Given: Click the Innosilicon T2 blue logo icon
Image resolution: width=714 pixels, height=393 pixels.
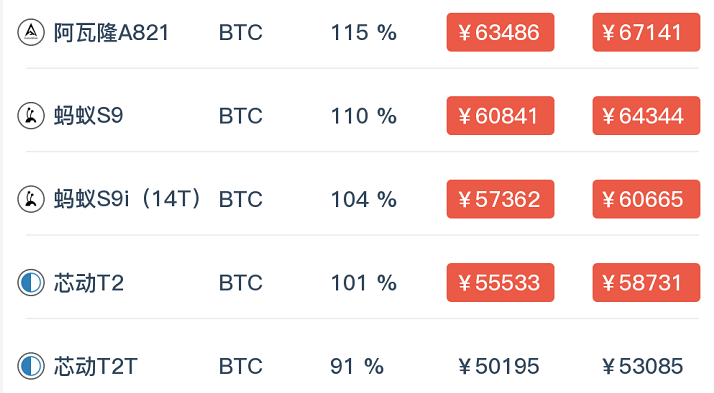Looking at the screenshot, I should tap(31, 282).
